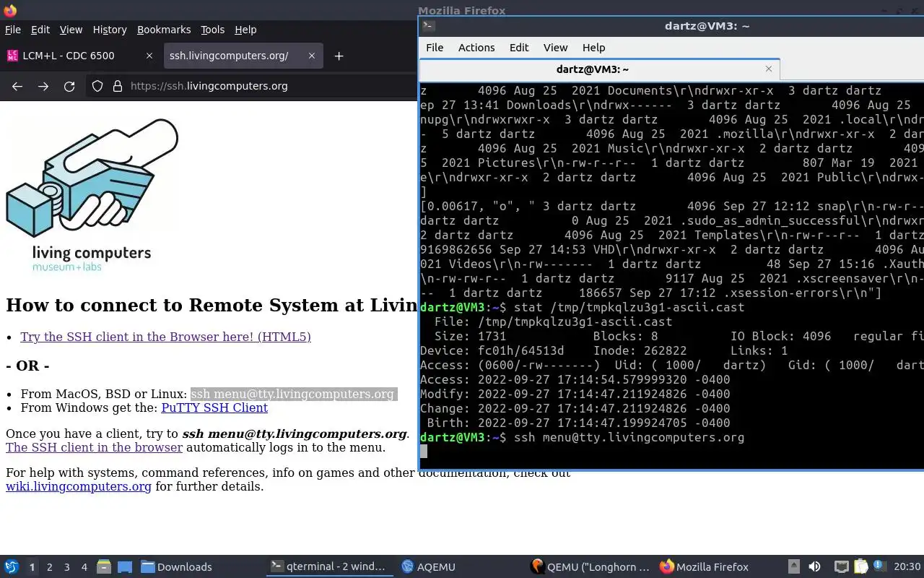Open Firefox History menu
Screen dimensions: 924x578
click(110, 30)
